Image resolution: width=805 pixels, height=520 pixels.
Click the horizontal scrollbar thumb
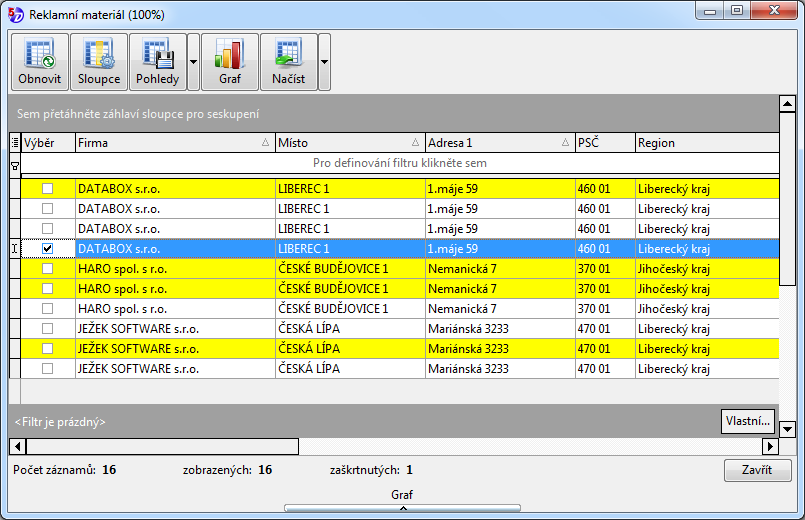[x=162, y=446]
